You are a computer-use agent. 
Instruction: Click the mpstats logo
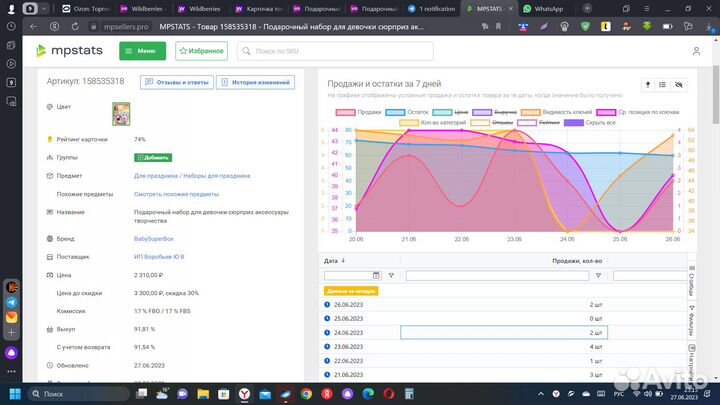pyautogui.click(x=69, y=51)
